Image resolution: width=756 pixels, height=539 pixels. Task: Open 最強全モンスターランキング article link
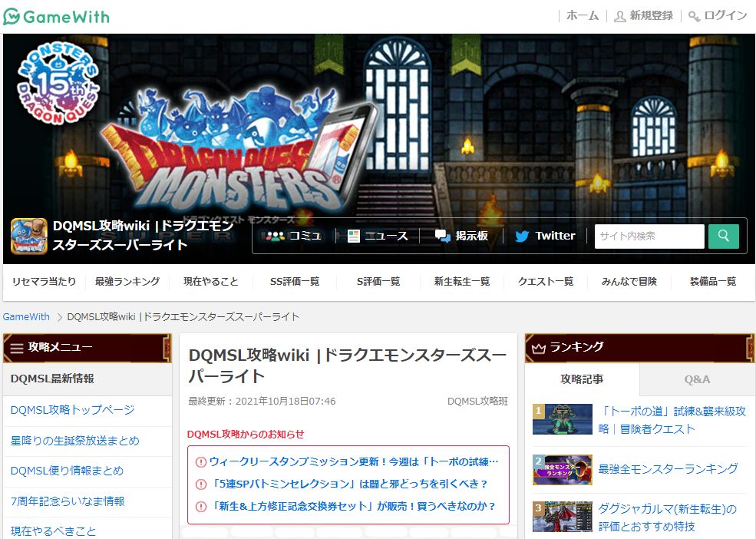click(668, 469)
